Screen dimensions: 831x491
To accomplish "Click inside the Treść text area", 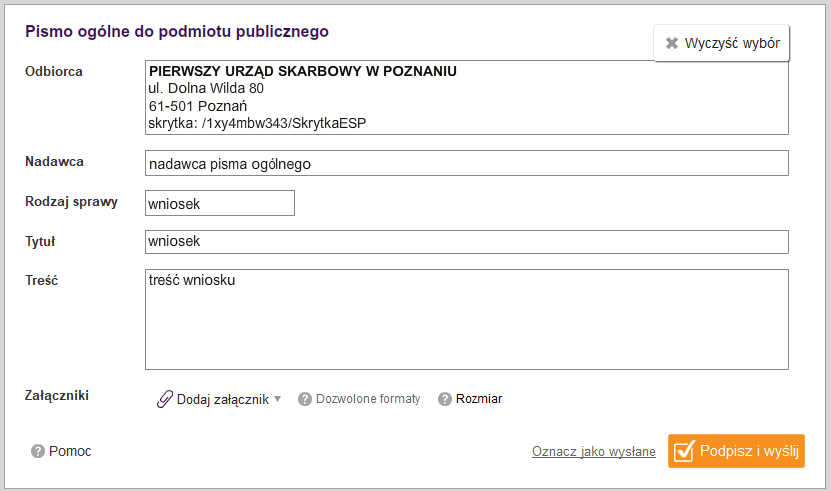I will click(x=467, y=319).
